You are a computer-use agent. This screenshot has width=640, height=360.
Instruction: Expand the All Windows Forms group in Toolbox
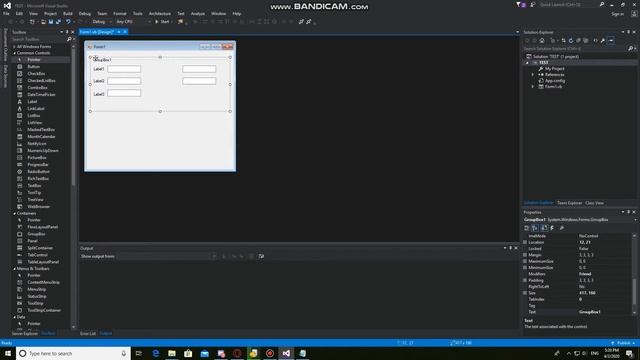coord(14,47)
